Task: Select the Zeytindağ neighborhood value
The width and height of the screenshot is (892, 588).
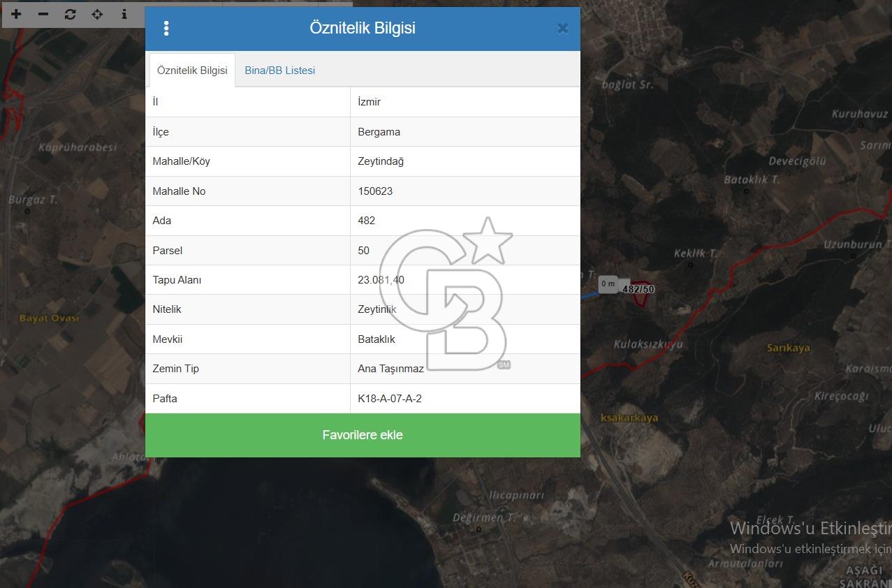Action: point(381,161)
